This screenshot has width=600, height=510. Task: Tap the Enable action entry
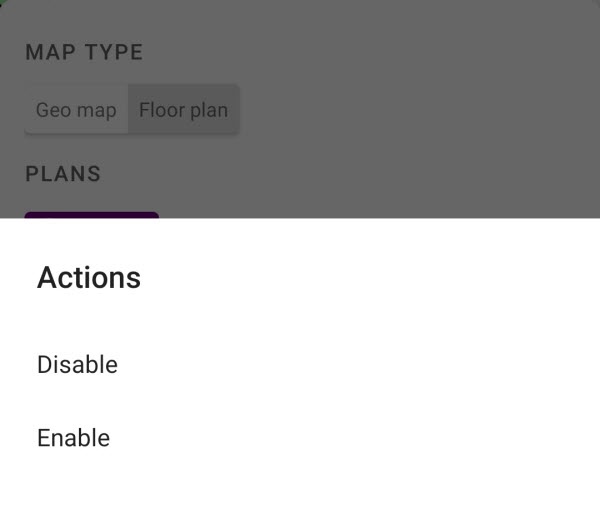pos(74,438)
